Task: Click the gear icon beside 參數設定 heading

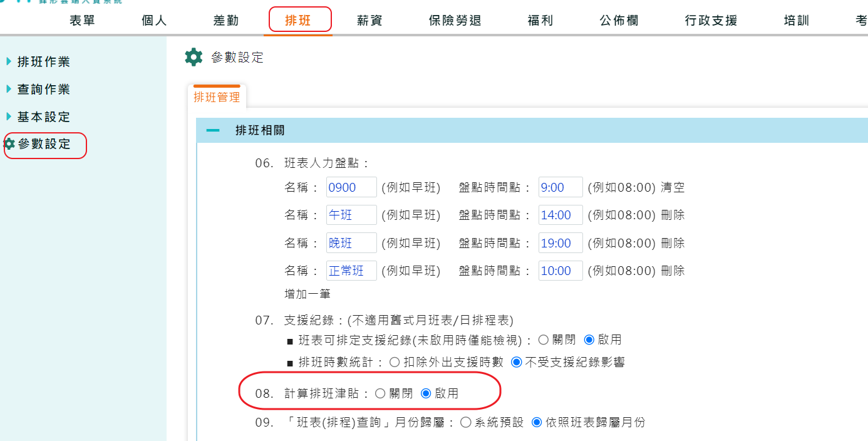Action: pyautogui.click(x=194, y=56)
